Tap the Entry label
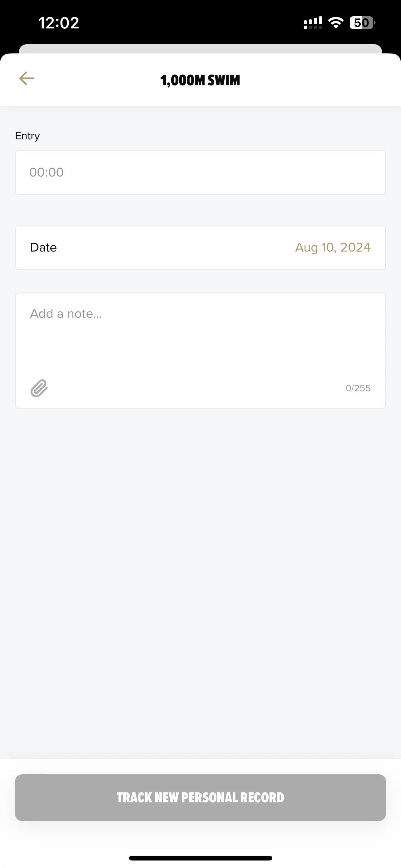The height and width of the screenshot is (868, 401). click(x=27, y=136)
